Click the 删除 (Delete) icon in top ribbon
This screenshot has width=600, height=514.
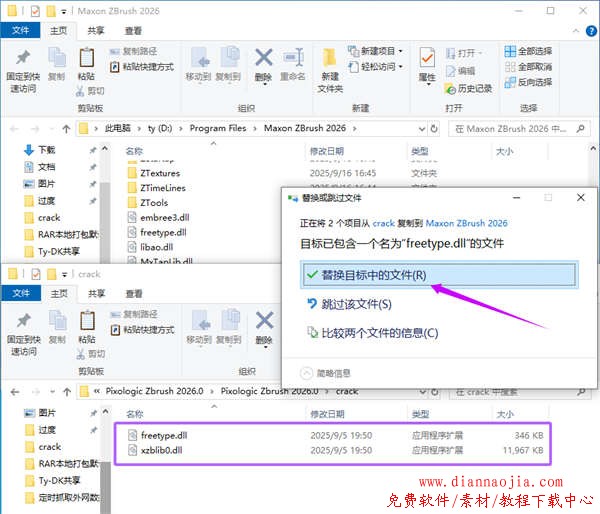[x=263, y=63]
